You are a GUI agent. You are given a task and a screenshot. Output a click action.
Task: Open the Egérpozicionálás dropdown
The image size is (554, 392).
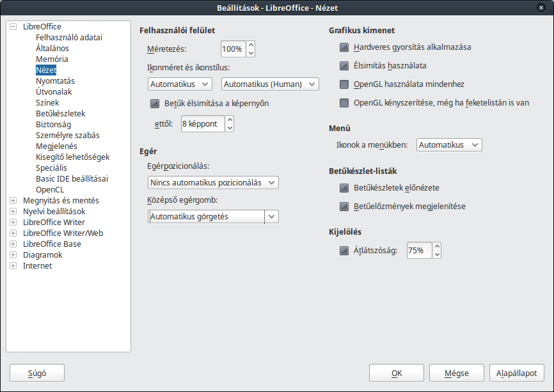tap(213, 183)
